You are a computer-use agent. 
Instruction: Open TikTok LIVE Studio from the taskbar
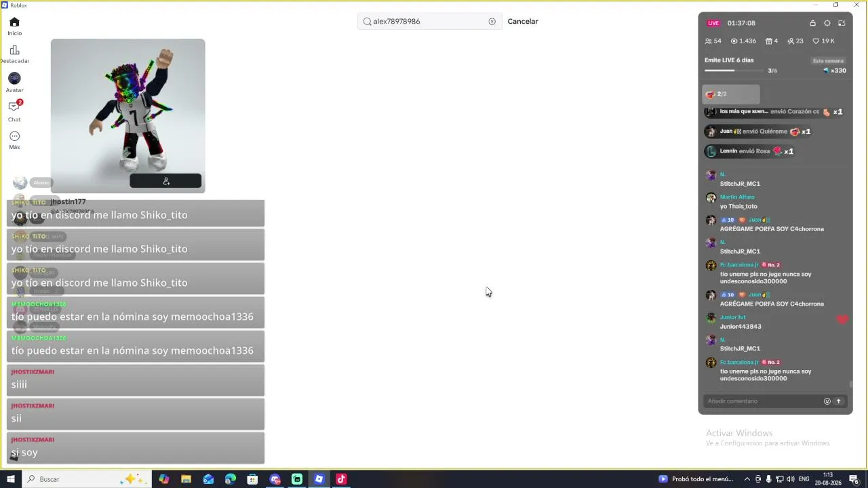tap(341, 479)
